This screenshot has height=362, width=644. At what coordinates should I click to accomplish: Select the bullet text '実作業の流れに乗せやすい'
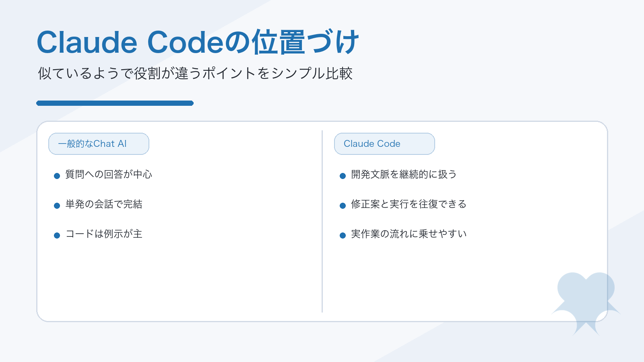[409, 234]
